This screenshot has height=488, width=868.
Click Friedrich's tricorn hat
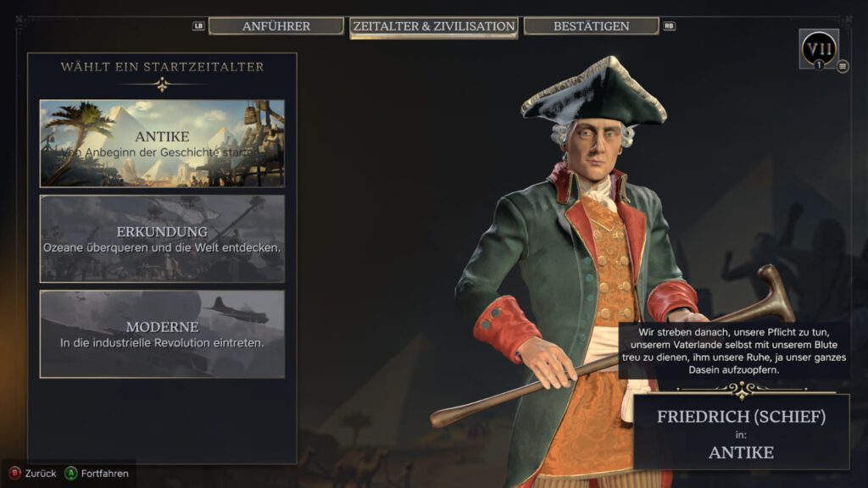594,92
